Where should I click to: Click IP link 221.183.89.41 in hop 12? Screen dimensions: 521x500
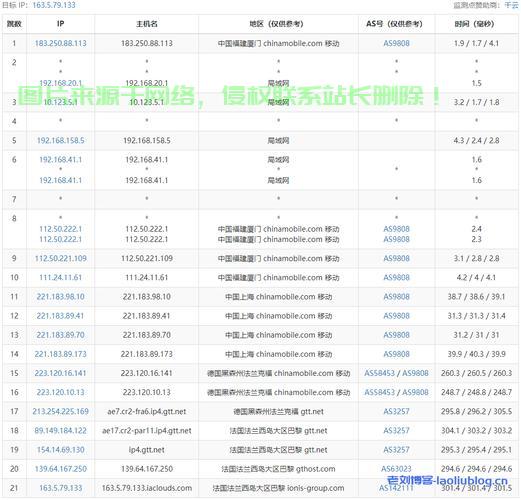click(61, 316)
